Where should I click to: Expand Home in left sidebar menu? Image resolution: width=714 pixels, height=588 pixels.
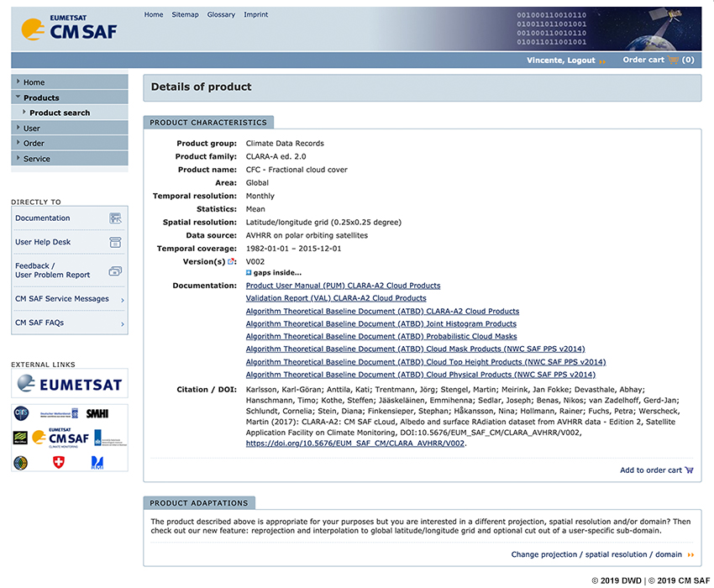tap(70, 82)
